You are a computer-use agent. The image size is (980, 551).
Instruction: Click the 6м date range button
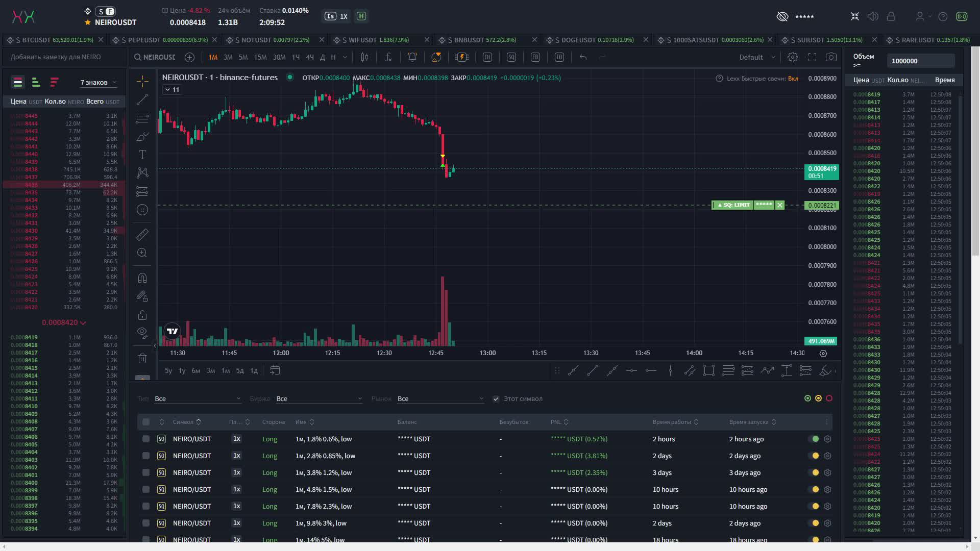pyautogui.click(x=195, y=371)
